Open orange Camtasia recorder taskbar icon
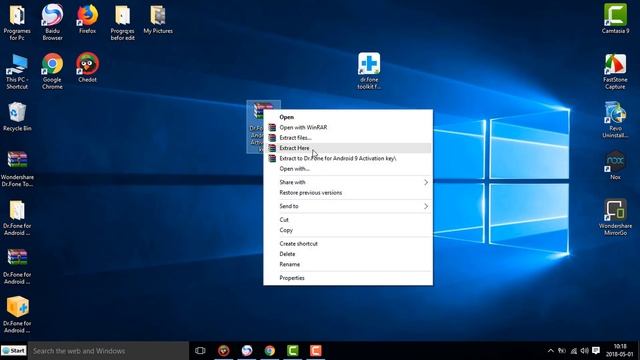 [316, 351]
